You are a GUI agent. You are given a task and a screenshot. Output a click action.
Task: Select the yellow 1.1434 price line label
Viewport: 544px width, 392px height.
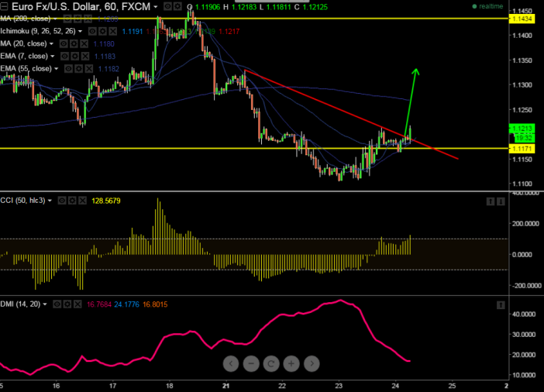pyautogui.click(x=522, y=19)
